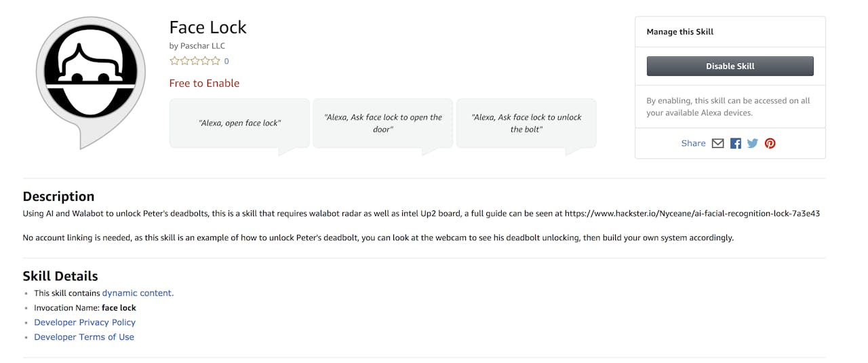
Task: Click the review count next to stars
Action: click(x=226, y=61)
